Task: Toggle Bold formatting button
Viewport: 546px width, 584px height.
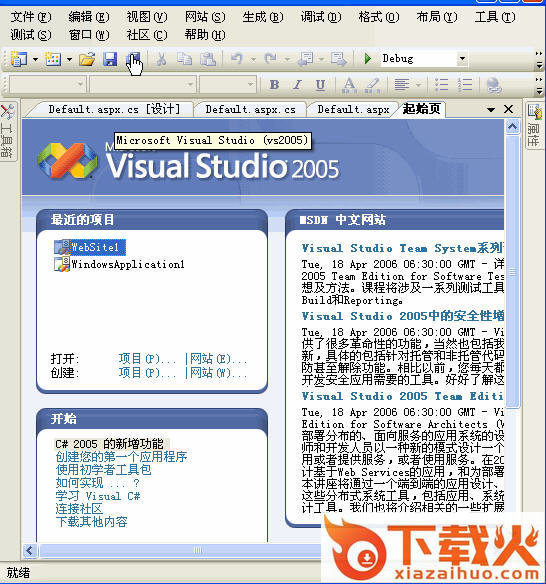Action: (x=274, y=85)
